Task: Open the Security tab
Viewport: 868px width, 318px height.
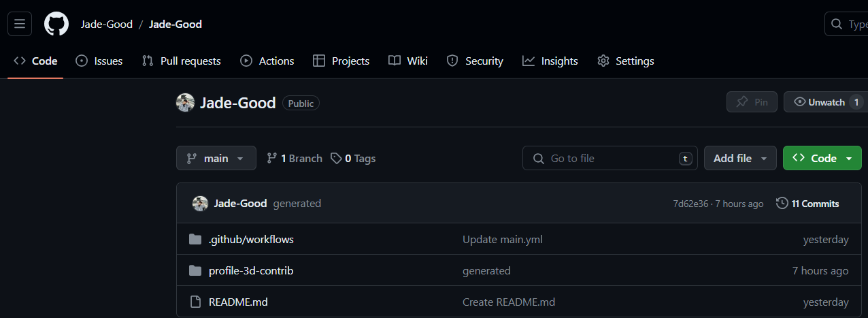Action: pos(475,61)
